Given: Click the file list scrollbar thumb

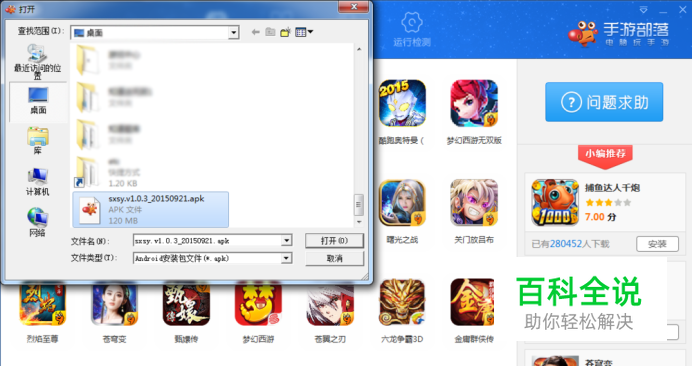Looking at the screenshot, I should (359, 204).
